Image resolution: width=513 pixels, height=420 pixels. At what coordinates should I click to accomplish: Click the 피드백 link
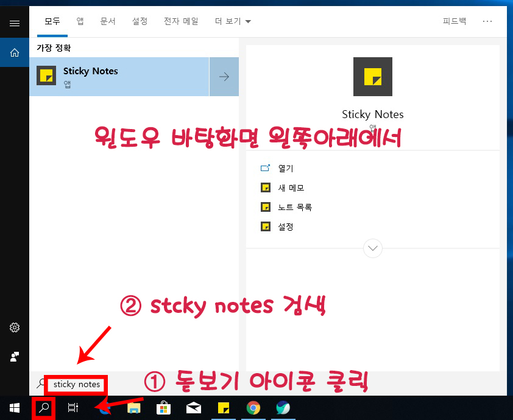[454, 21]
